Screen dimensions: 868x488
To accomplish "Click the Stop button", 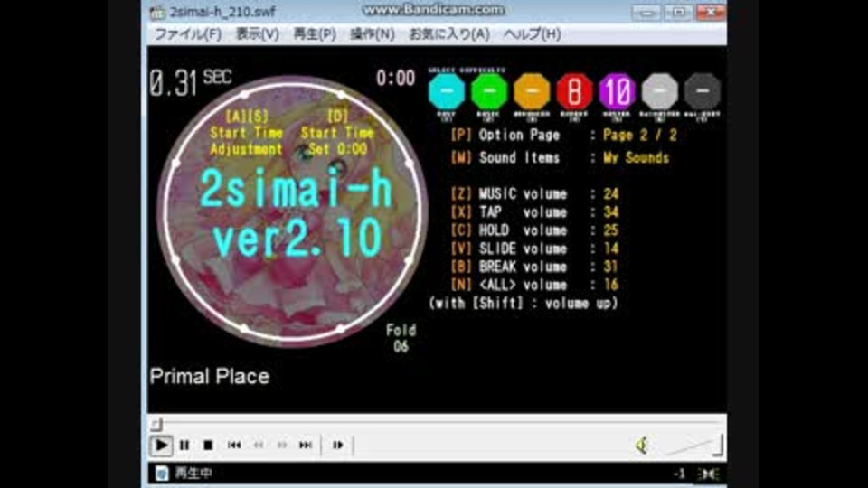I will click(208, 445).
